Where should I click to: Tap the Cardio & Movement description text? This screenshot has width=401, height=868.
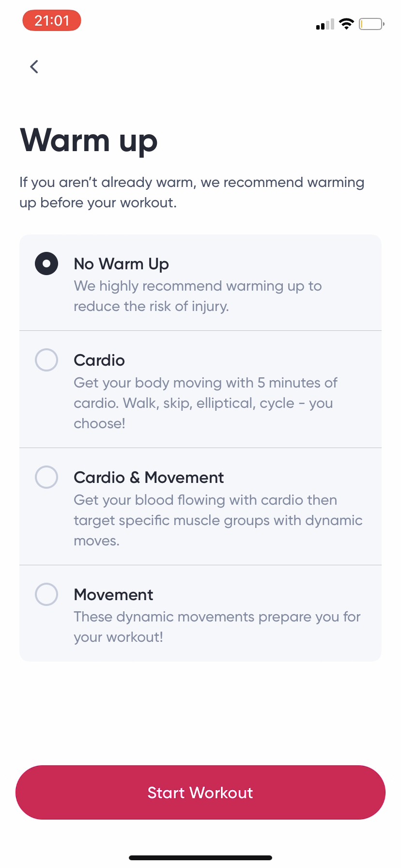pos(217,520)
